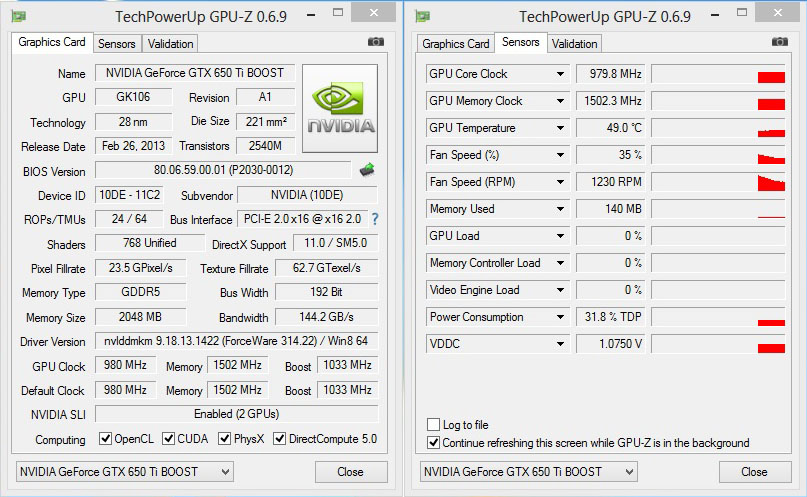Open the GPU Core Clock sensor dropdown
Viewport: 807px width, 497px height.
561,74
